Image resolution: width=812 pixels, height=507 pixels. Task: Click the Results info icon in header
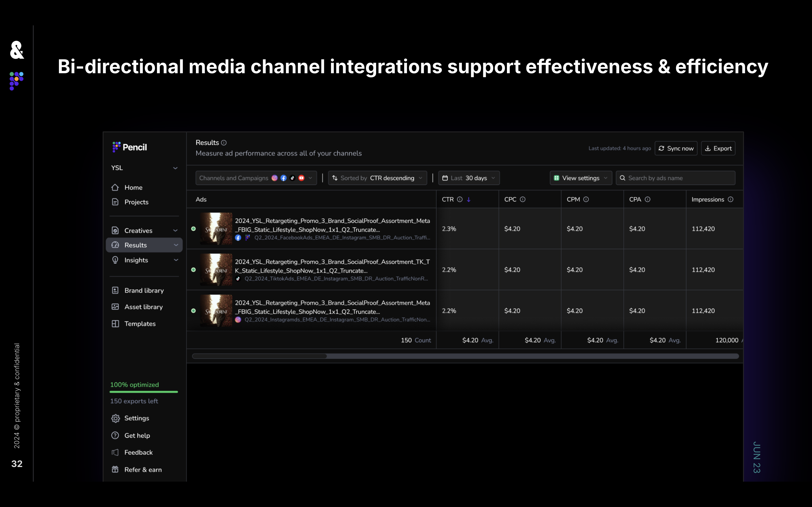[224, 143]
